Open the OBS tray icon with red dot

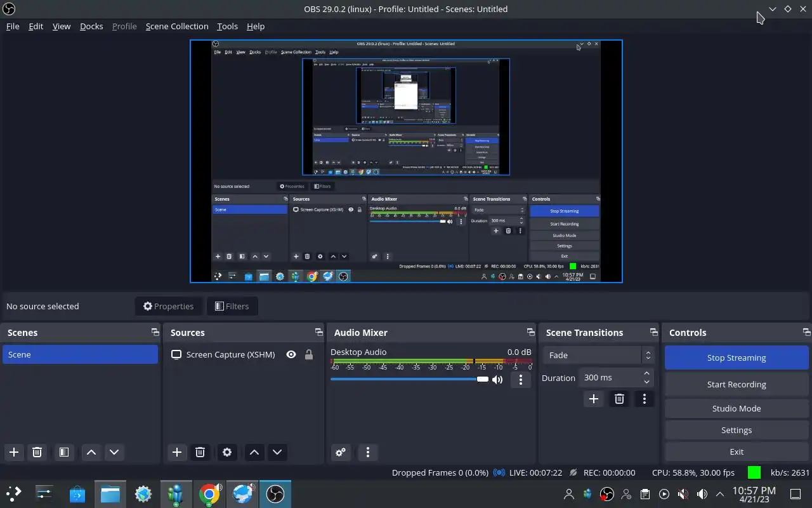pos(607,494)
